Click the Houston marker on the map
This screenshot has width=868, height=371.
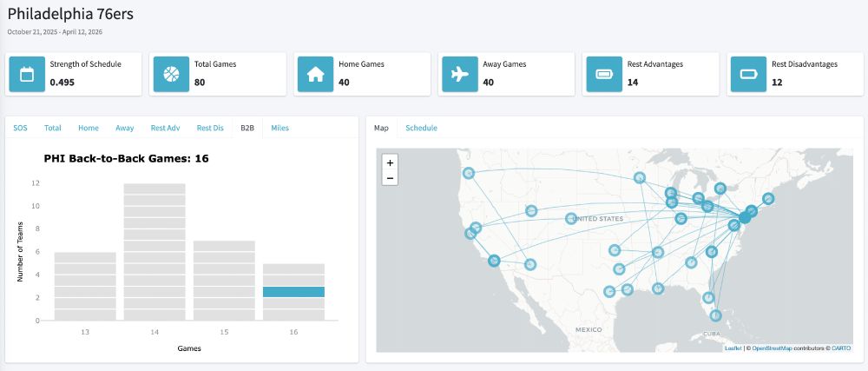(627, 289)
